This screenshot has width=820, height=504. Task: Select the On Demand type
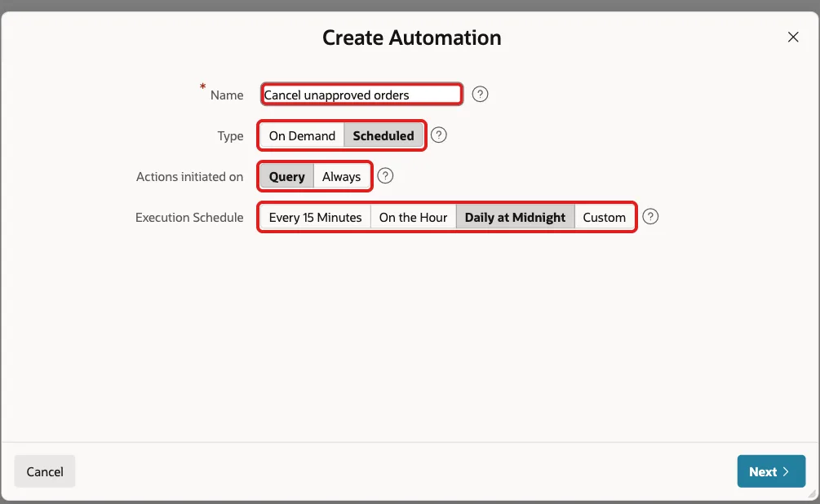(x=302, y=135)
